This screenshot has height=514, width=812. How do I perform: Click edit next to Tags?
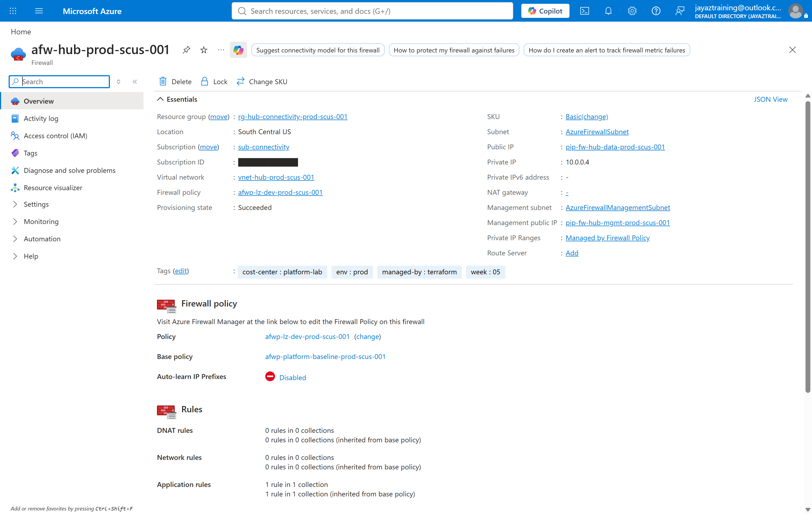tap(181, 271)
